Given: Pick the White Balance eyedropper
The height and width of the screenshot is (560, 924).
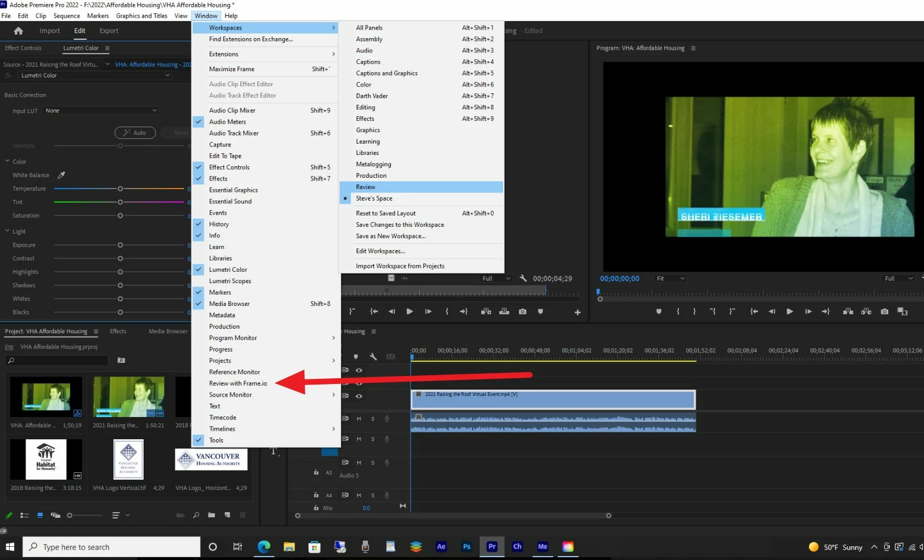Looking at the screenshot, I should pos(62,175).
